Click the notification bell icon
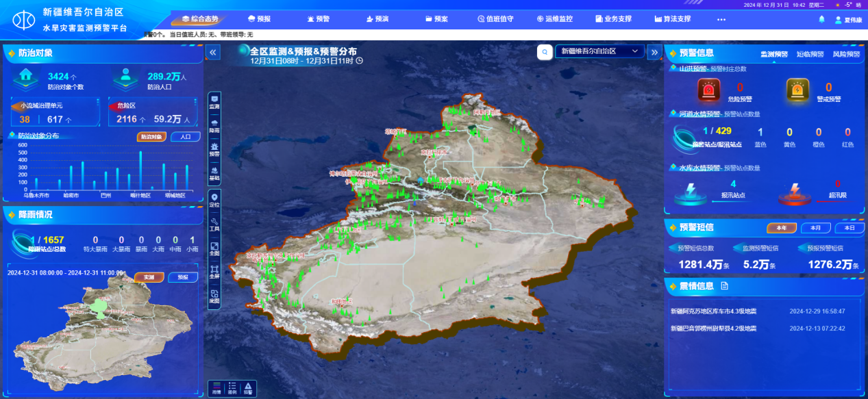The height and width of the screenshot is (399, 868). [x=821, y=19]
